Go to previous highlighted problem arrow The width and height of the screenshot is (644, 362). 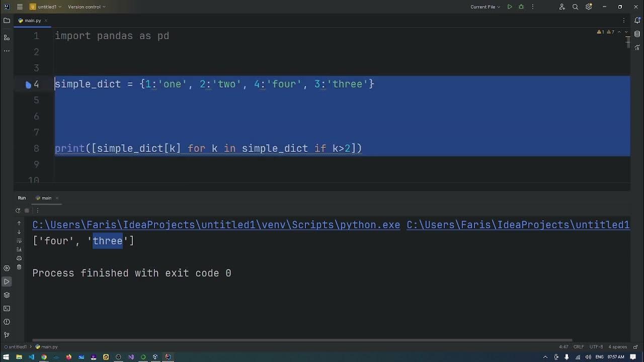coord(619,32)
